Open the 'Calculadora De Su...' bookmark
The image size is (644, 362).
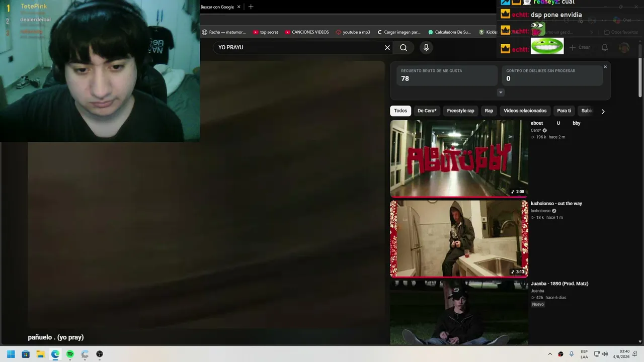tap(450, 32)
